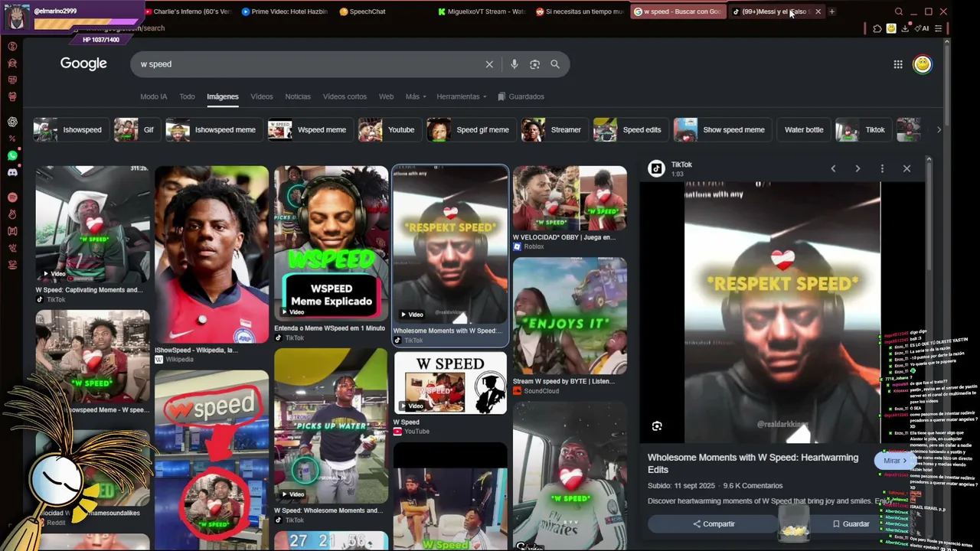Image resolution: width=980 pixels, height=551 pixels.
Task: Close the Messi TikTok tab
Action: pyautogui.click(x=818, y=11)
